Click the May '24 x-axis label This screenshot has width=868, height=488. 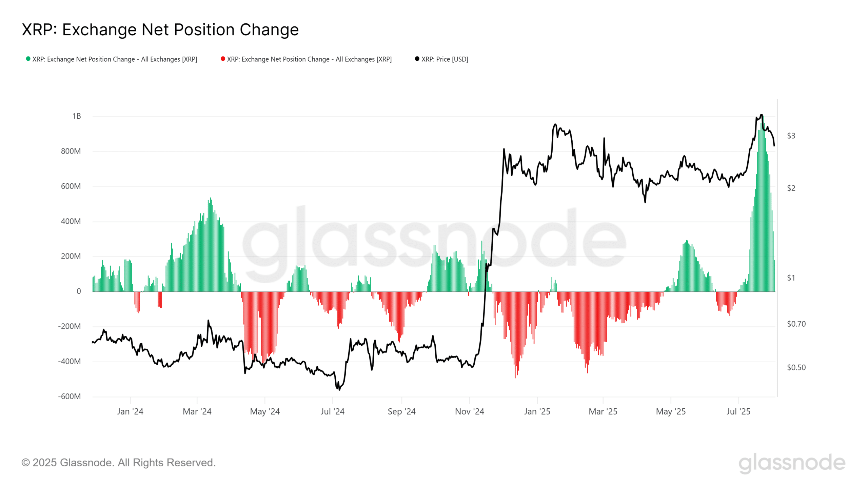[264, 411]
